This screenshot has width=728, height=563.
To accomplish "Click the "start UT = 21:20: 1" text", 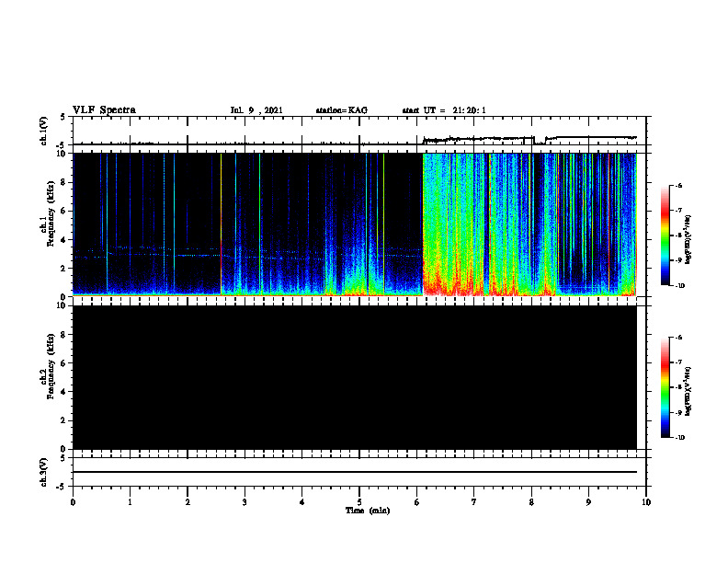I will [x=444, y=110].
